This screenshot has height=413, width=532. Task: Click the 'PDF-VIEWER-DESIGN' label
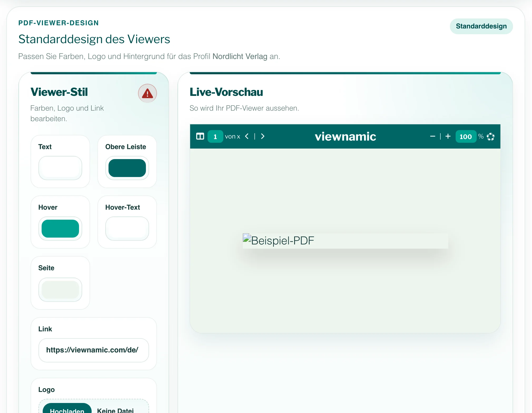coord(58,23)
